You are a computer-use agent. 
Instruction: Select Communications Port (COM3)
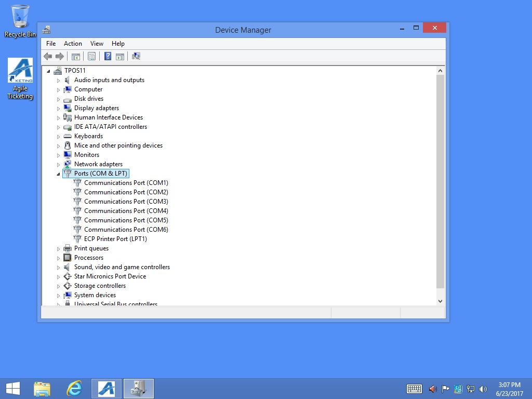click(126, 202)
